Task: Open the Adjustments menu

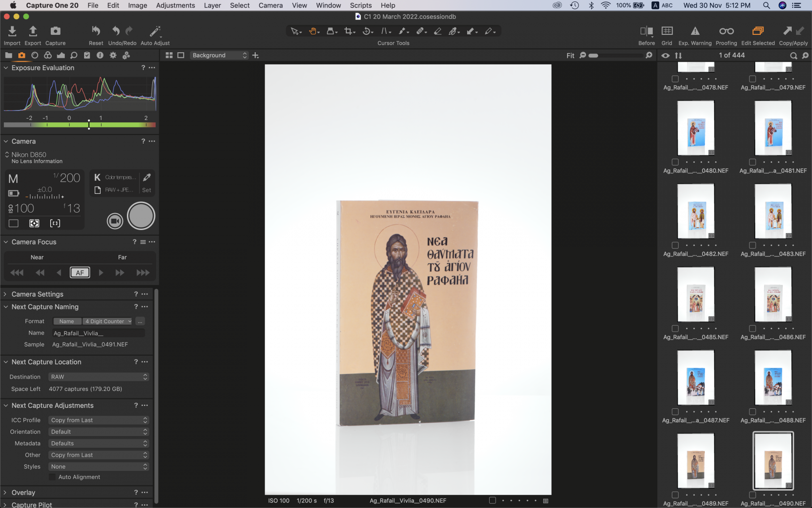Action: click(175, 5)
